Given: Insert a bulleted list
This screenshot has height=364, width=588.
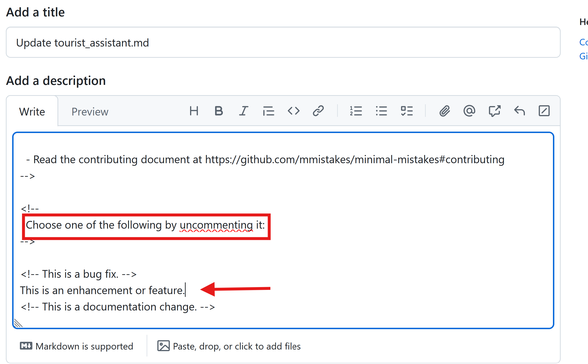Looking at the screenshot, I should click(x=381, y=111).
